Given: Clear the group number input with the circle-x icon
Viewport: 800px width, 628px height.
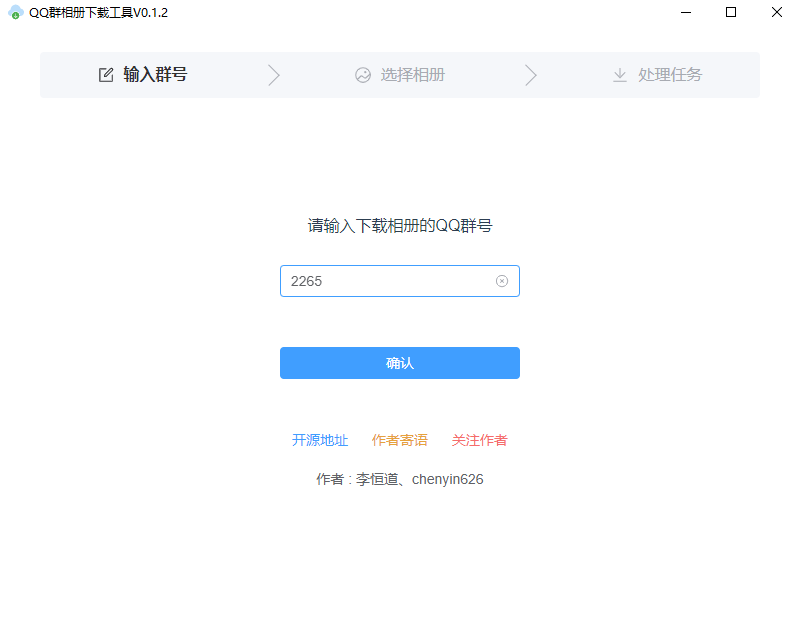Looking at the screenshot, I should pyautogui.click(x=502, y=281).
